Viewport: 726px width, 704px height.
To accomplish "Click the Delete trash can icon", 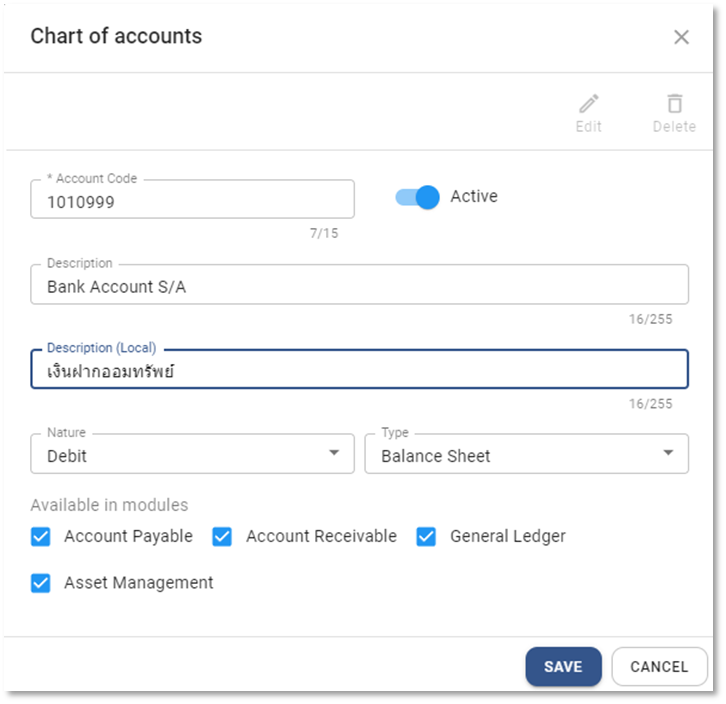I will point(674,104).
